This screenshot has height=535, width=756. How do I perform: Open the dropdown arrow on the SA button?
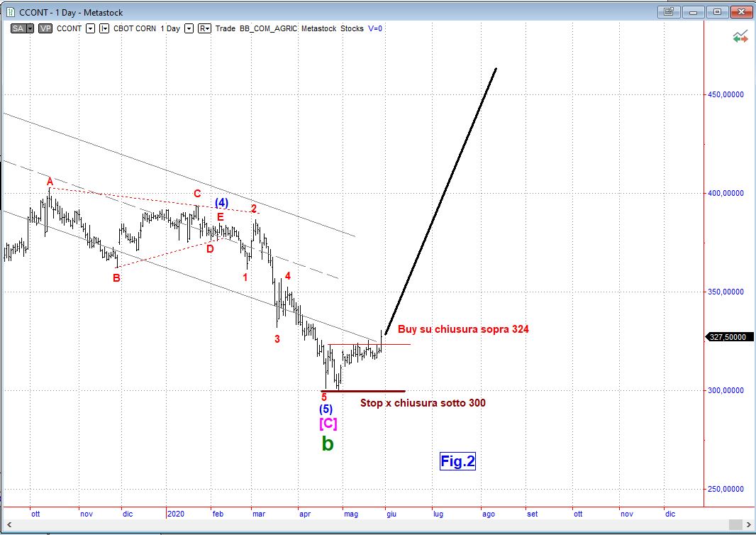(x=30, y=28)
